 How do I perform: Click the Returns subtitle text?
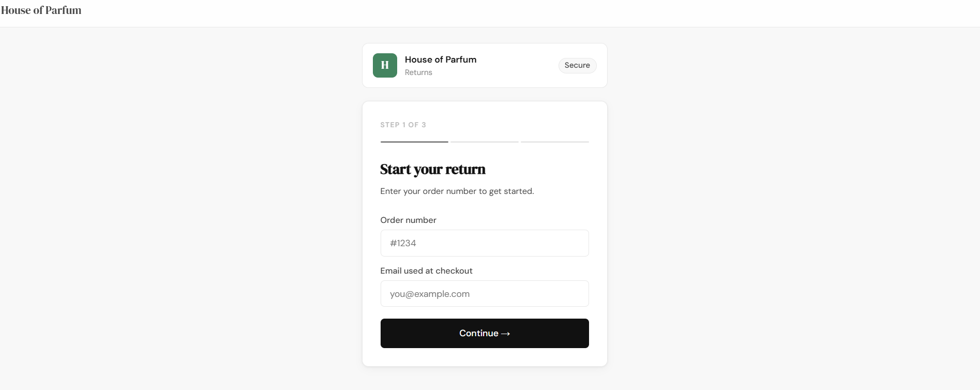point(418,72)
